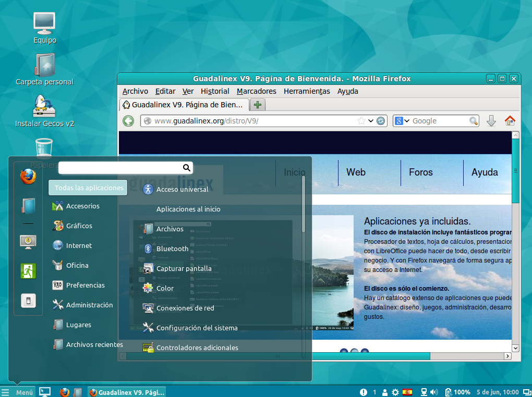Image resolution: width=532 pixels, height=397 pixels.
Task: Click the Foros link on the webpage
Action: (x=421, y=172)
